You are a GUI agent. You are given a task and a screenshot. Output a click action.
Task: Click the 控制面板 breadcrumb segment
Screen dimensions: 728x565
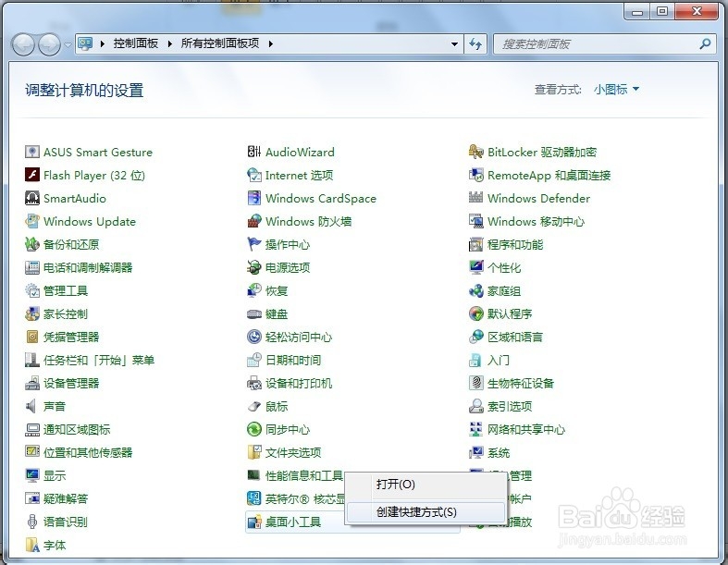point(136,43)
